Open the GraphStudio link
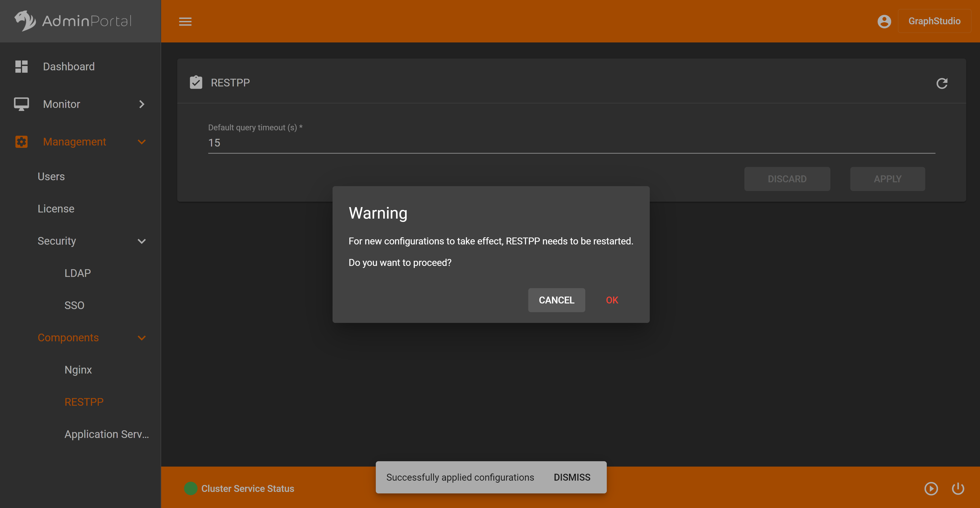The image size is (980, 508). pos(934,21)
